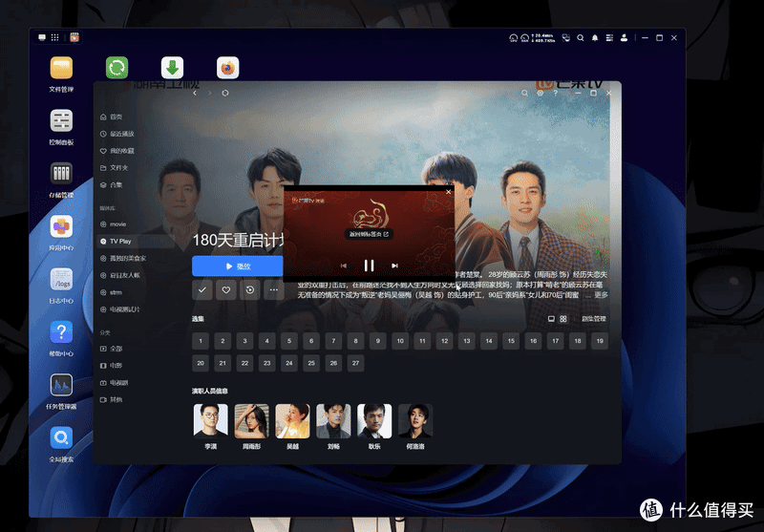Open 控制面板 desktop app
The height and width of the screenshot is (532, 764).
[61, 120]
